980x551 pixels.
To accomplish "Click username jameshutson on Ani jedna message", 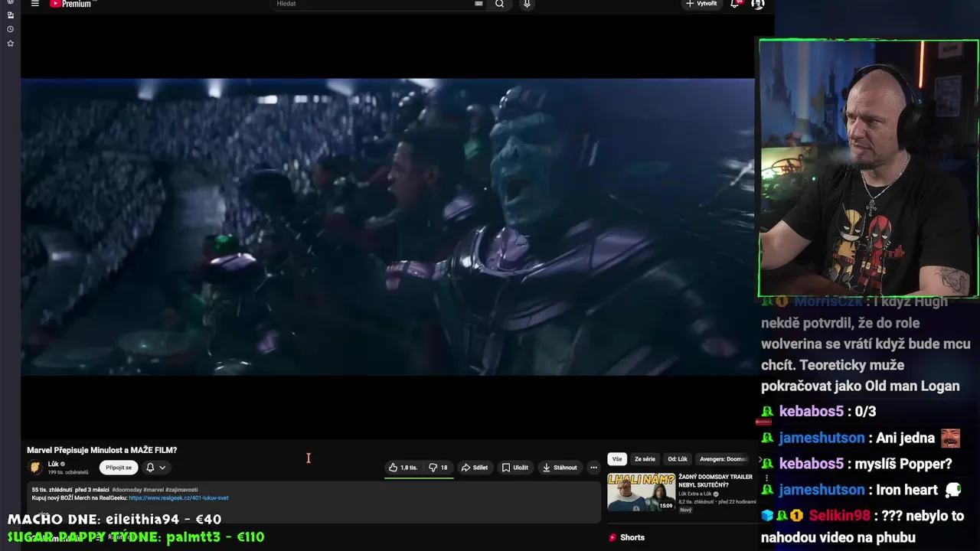I will click(822, 438).
